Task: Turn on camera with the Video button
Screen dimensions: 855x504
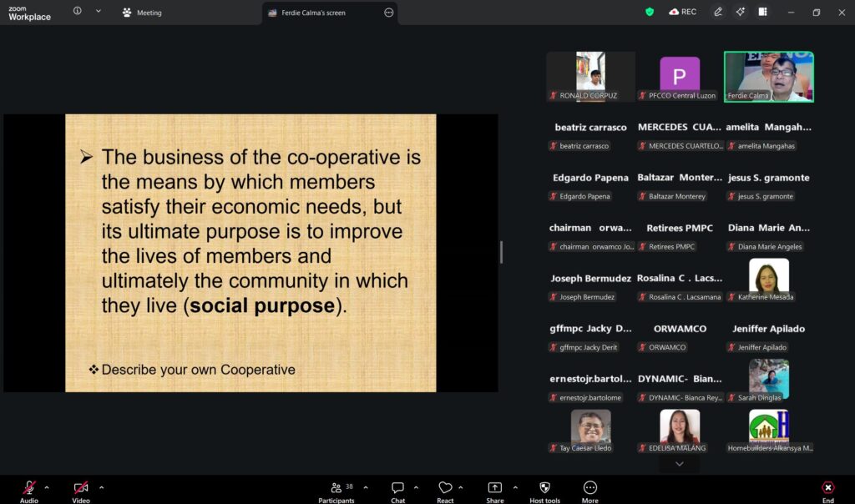Action: pos(81,488)
